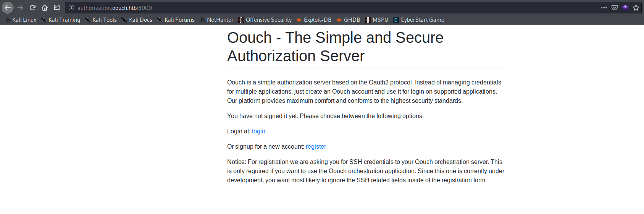Open the Kali Tools bookmark

tap(101, 20)
